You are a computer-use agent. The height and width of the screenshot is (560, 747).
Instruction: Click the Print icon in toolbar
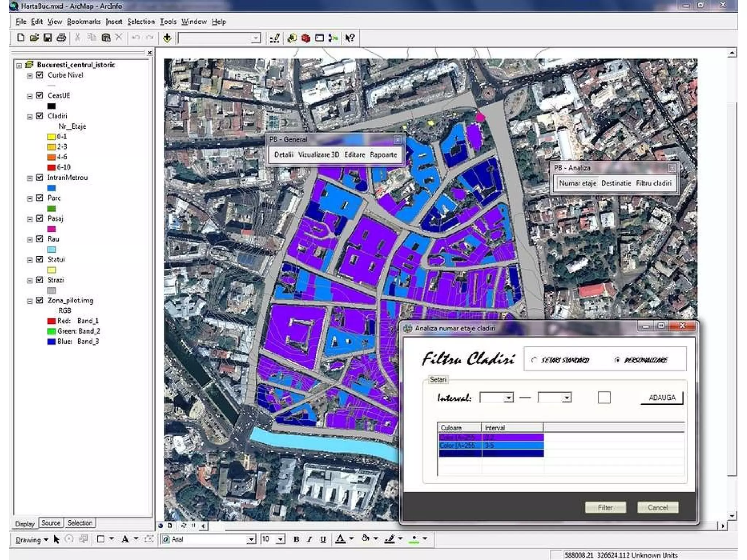(x=61, y=38)
